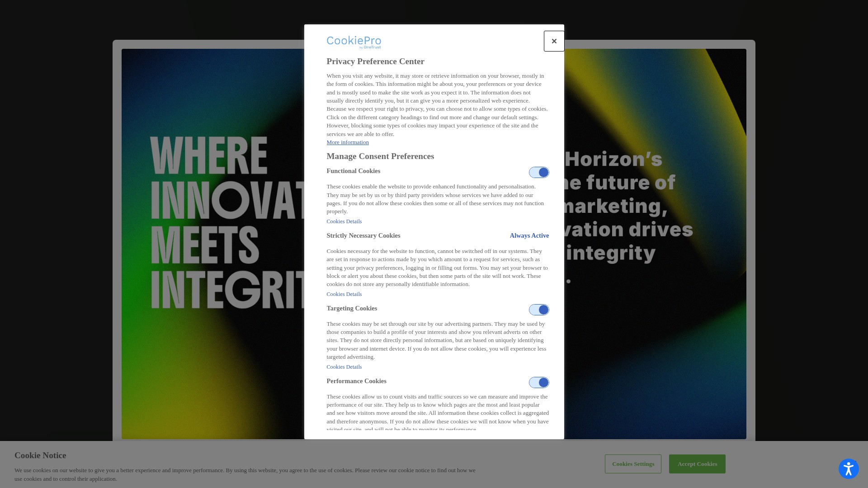The image size is (868, 488).
Task: Click the CookiePro by OneTrust logo
Action: point(354,42)
